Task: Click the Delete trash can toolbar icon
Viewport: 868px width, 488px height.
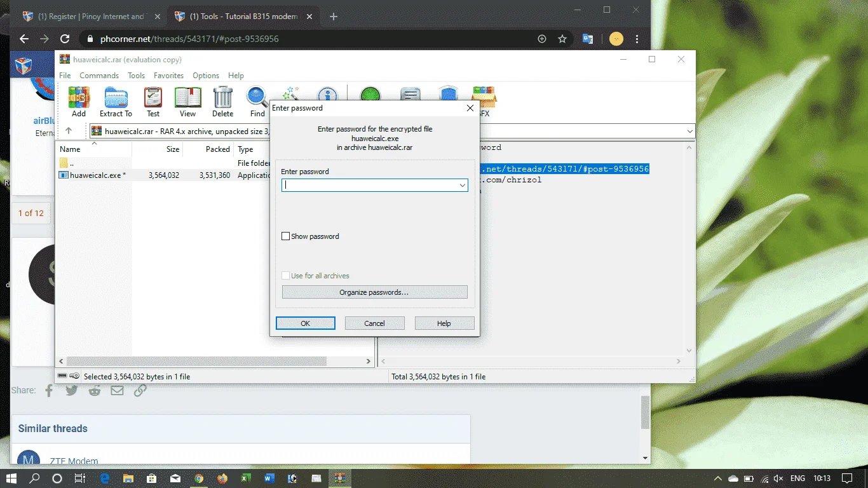Action: tap(222, 102)
